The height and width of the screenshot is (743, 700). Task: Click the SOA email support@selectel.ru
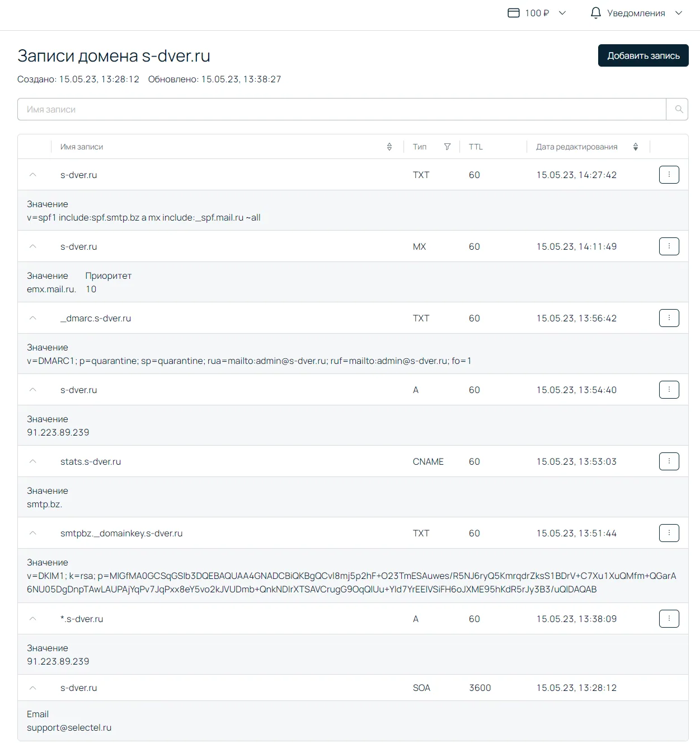pyautogui.click(x=69, y=727)
